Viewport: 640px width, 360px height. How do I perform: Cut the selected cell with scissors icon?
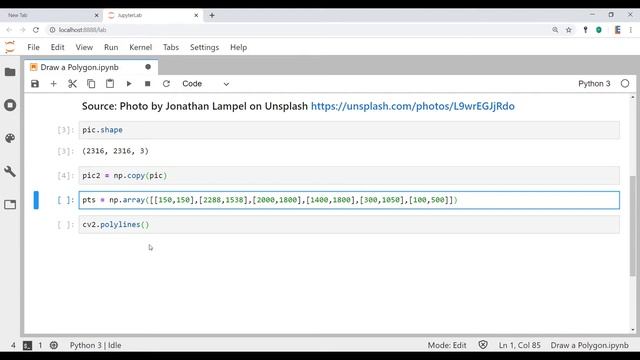[x=72, y=84]
